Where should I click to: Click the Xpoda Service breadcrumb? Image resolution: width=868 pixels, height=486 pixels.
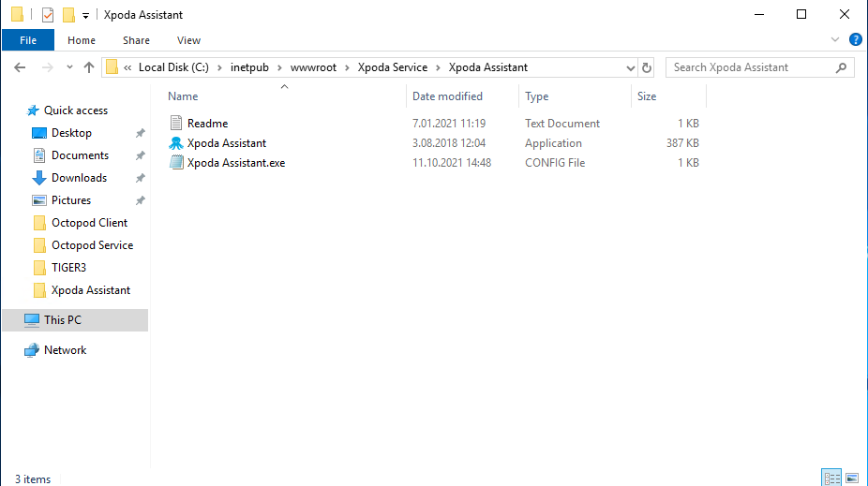(393, 67)
